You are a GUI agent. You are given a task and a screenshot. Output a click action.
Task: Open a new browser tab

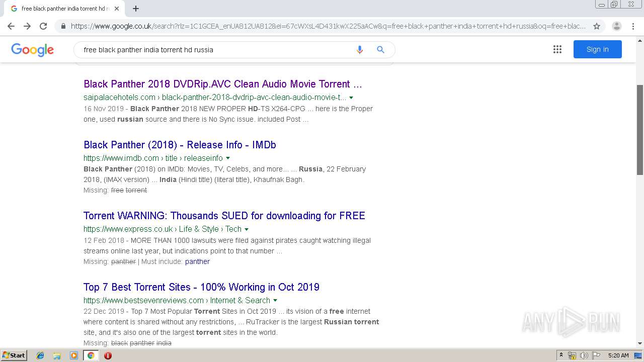pyautogui.click(x=136, y=9)
